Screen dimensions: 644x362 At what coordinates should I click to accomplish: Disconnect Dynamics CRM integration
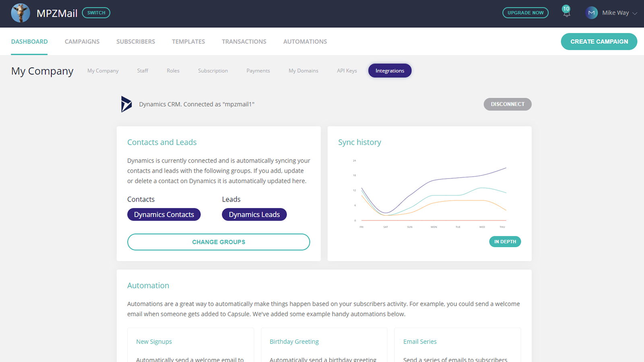pos(508,104)
